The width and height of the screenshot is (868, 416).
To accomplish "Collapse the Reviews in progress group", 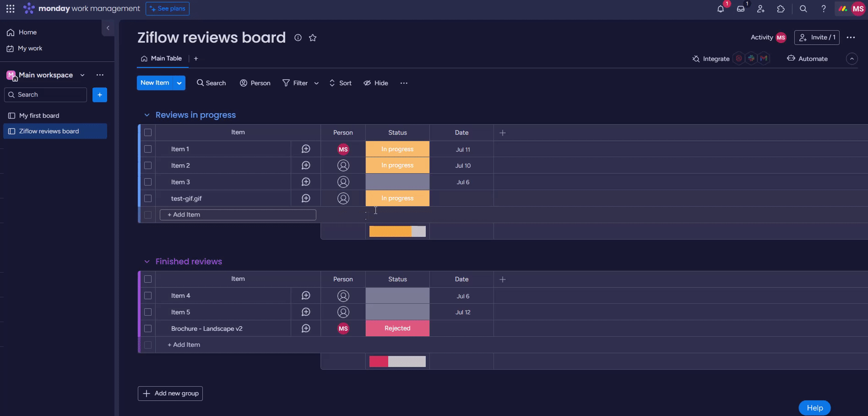I will pos(147,115).
